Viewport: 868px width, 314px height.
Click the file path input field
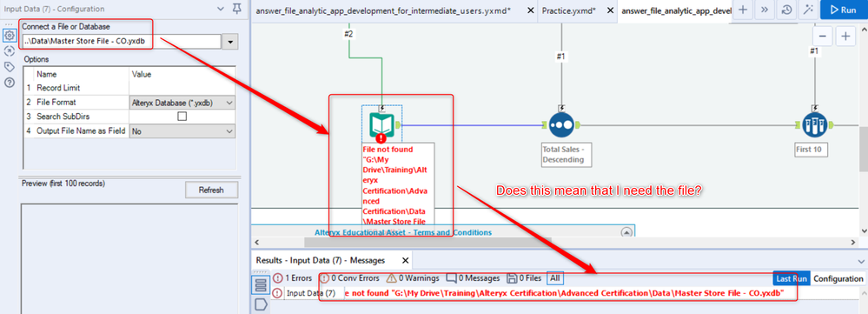[x=122, y=42]
